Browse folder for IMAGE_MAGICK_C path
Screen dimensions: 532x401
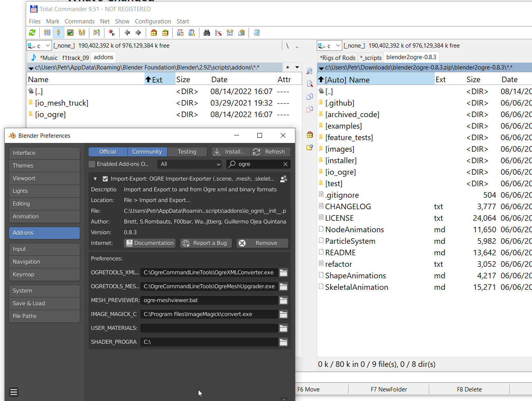pos(283,314)
